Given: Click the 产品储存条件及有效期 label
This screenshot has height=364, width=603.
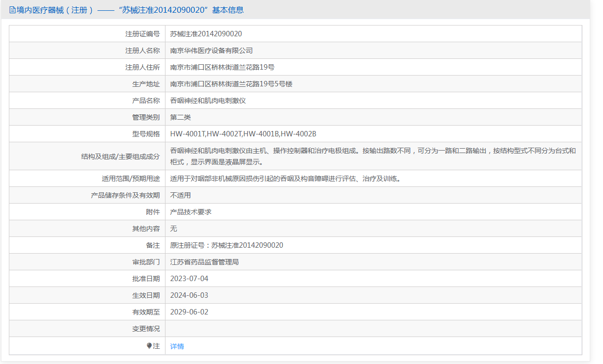Looking at the screenshot, I should coord(125,195).
